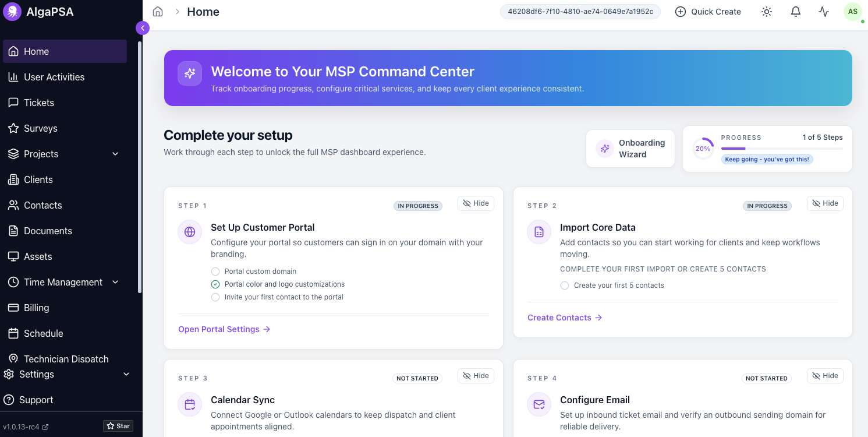
Task: Open the Clients section
Action: click(x=37, y=179)
